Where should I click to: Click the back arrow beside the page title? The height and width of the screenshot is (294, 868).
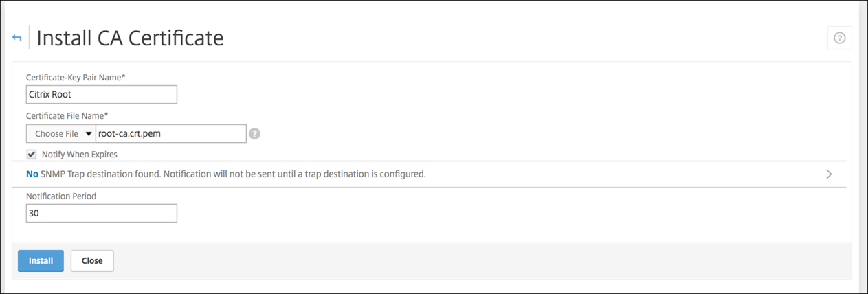coord(17,38)
